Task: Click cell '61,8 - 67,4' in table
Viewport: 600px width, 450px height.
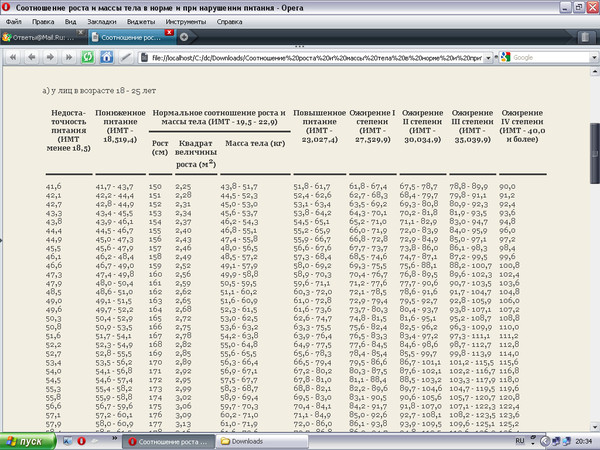Action: click(x=368, y=187)
